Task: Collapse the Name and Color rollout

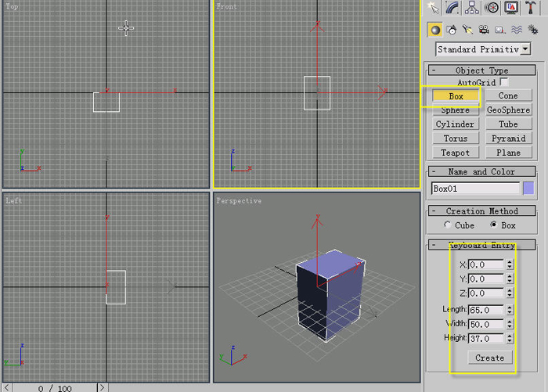Action: click(x=481, y=171)
